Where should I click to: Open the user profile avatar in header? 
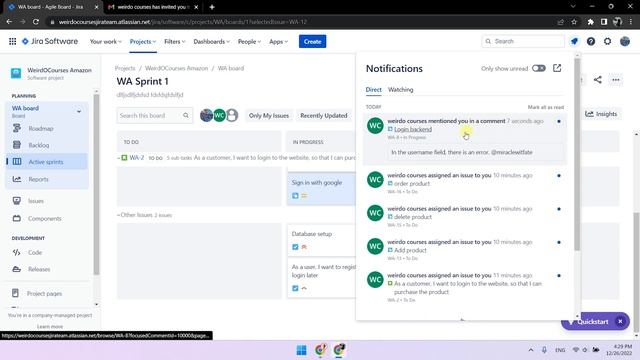(624, 41)
